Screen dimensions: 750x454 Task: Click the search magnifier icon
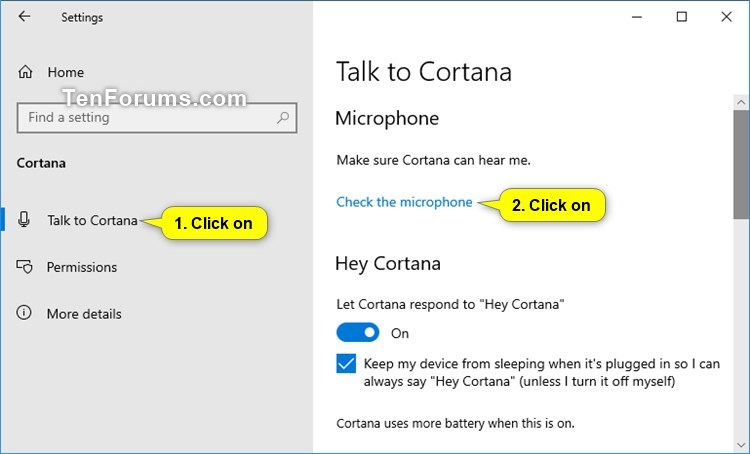point(283,117)
